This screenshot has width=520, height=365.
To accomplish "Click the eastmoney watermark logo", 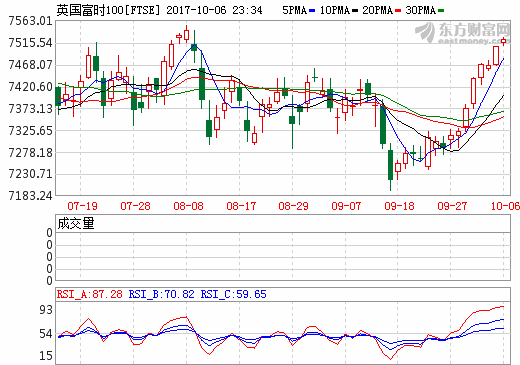I will pos(462,33).
